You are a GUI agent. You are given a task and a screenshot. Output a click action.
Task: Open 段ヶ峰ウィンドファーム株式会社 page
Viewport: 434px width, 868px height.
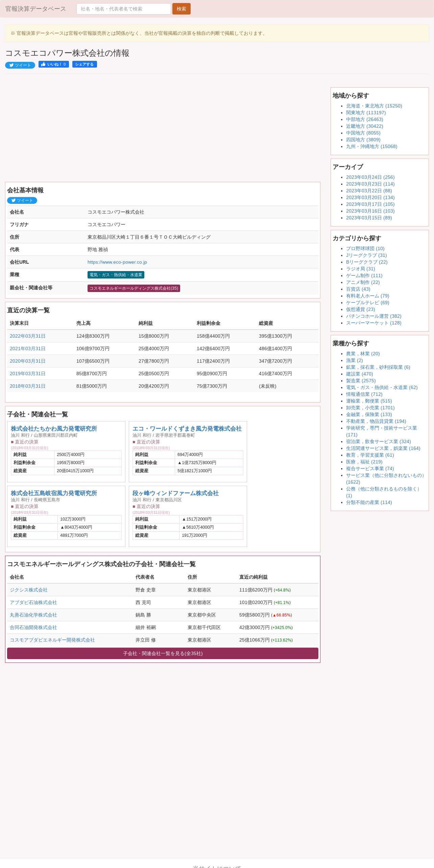[x=175, y=493]
